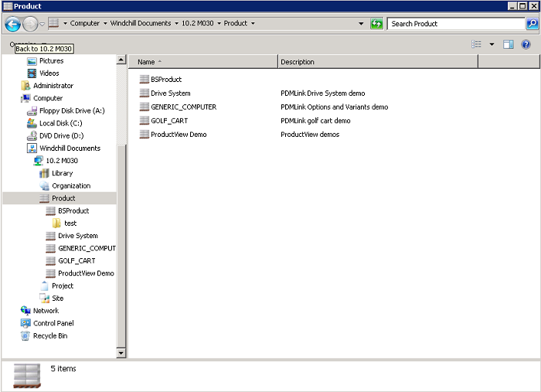Open Organization in the navigation tree
This screenshot has width=541, height=392.
[71, 186]
